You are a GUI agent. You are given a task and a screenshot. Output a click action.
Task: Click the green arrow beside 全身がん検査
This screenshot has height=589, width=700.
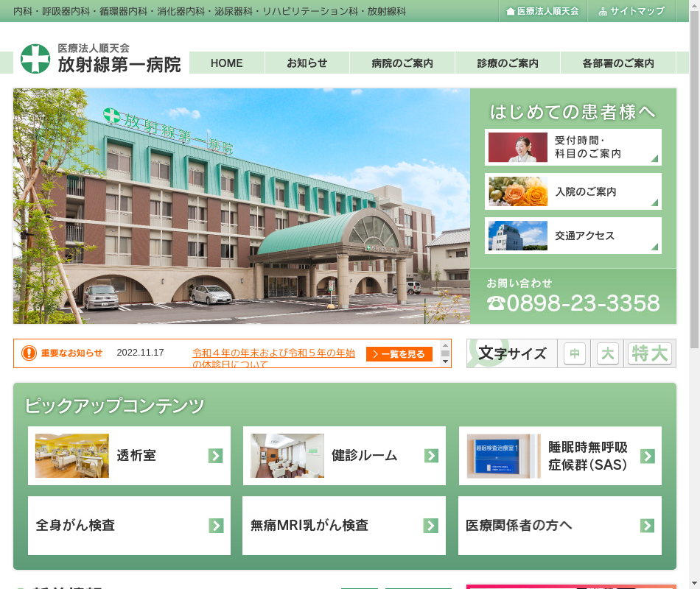(216, 526)
